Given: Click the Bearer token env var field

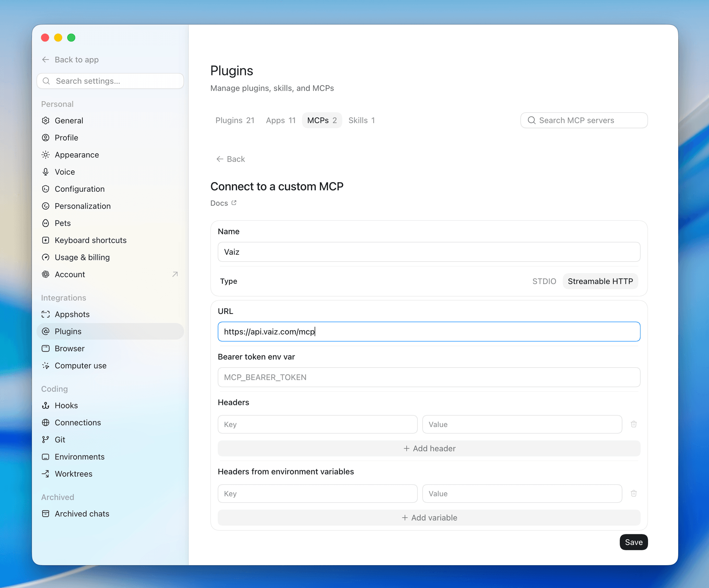Looking at the screenshot, I should pyautogui.click(x=429, y=377).
